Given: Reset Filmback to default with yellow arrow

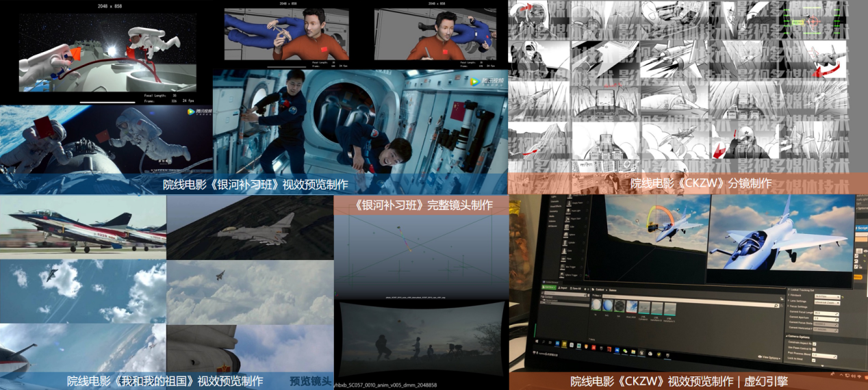Looking at the screenshot, I should (x=843, y=297).
